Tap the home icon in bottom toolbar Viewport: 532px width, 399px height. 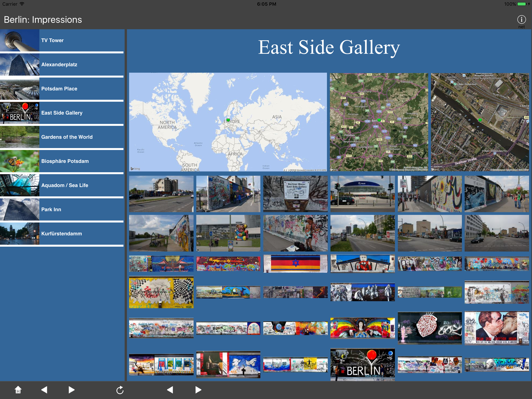pos(18,390)
